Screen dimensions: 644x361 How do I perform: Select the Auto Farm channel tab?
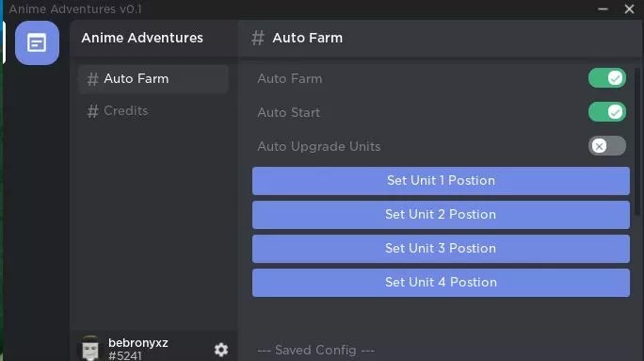153,79
